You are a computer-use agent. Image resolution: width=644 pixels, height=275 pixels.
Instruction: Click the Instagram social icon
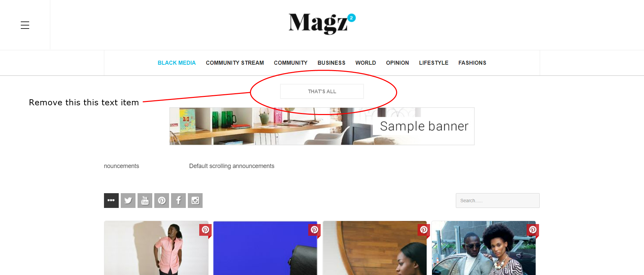click(x=195, y=201)
